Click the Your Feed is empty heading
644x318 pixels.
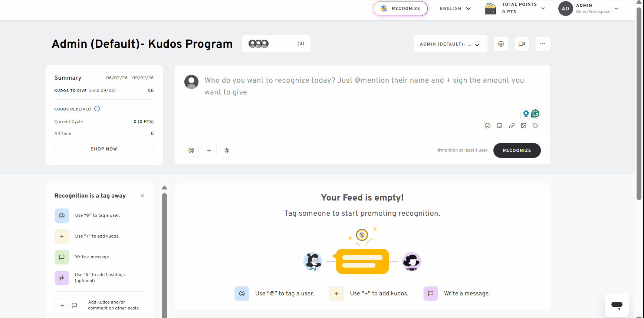pyautogui.click(x=362, y=198)
